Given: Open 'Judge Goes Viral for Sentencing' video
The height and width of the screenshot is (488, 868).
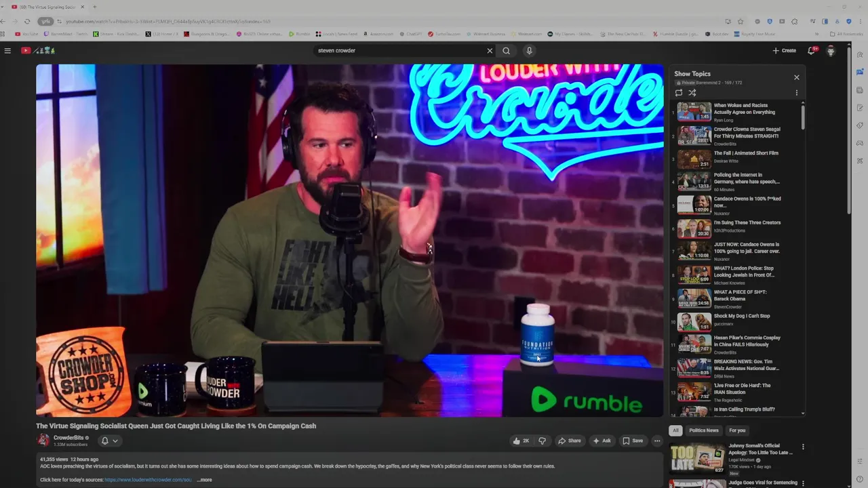Looking at the screenshot, I should [x=763, y=483].
